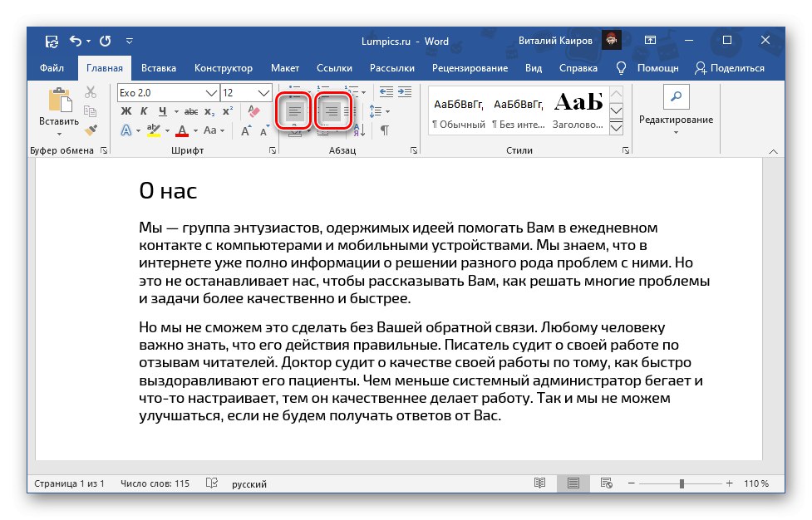
Task: Click the Cut scissors icon
Action: (91, 92)
